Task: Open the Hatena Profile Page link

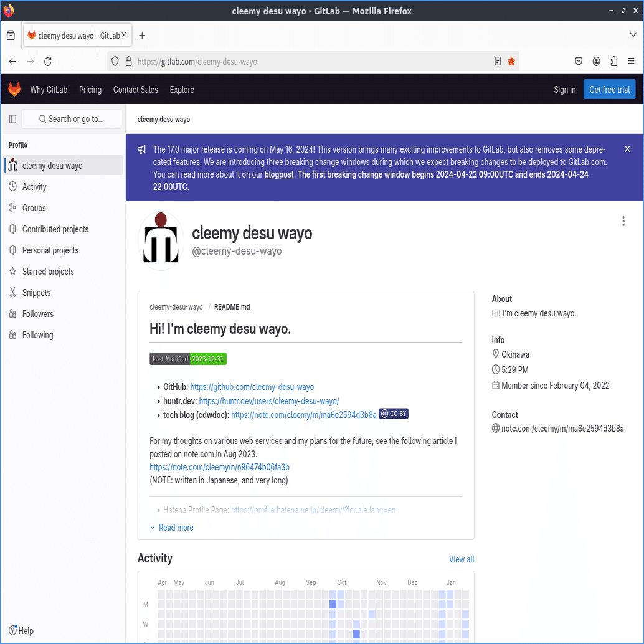Action: (313, 509)
